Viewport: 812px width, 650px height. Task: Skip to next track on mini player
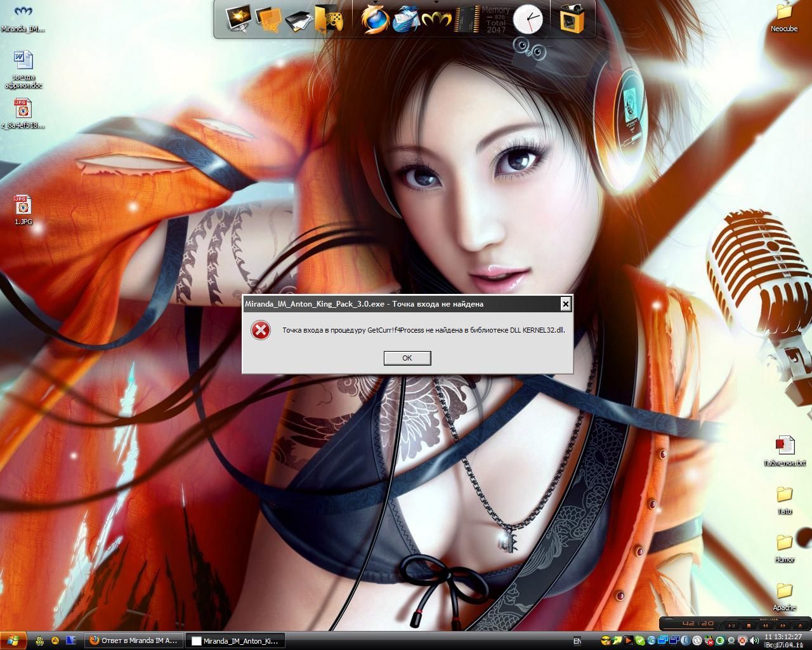[x=782, y=625]
